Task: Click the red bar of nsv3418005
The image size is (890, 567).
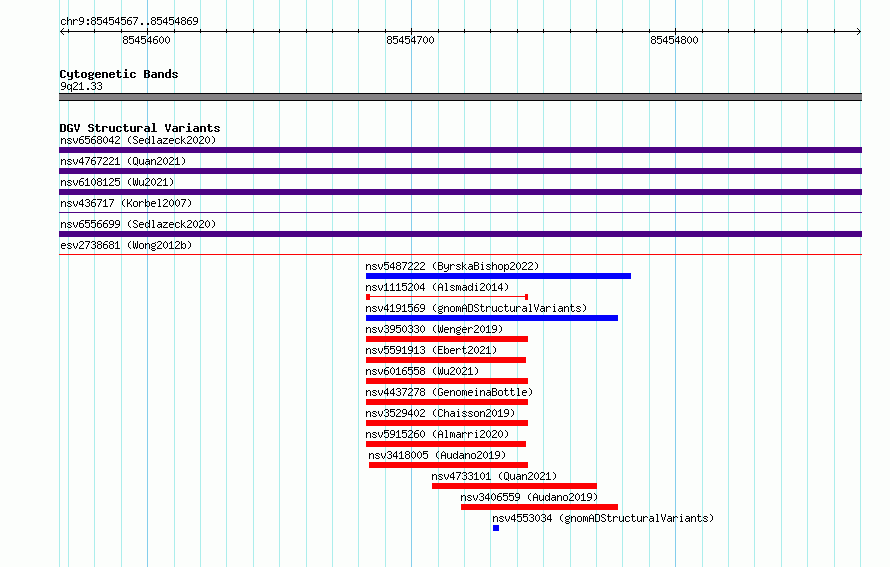Action: [448, 465]
